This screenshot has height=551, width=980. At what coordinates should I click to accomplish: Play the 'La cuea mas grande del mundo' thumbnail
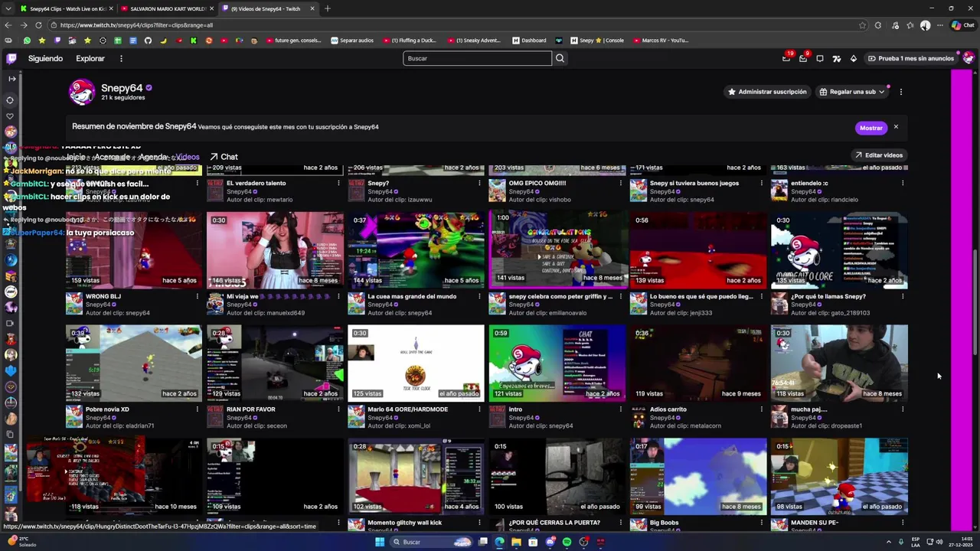pyautogui.click(x=416, y=250)
